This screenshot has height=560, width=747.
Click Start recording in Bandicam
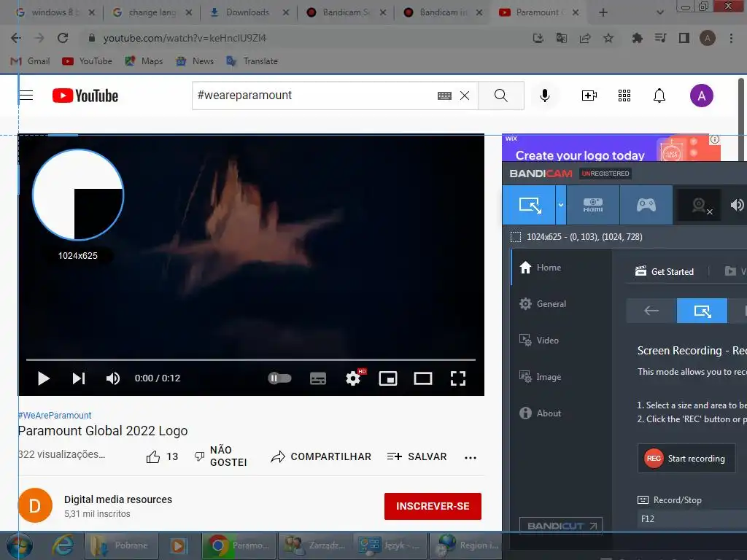tap(686, 459)
